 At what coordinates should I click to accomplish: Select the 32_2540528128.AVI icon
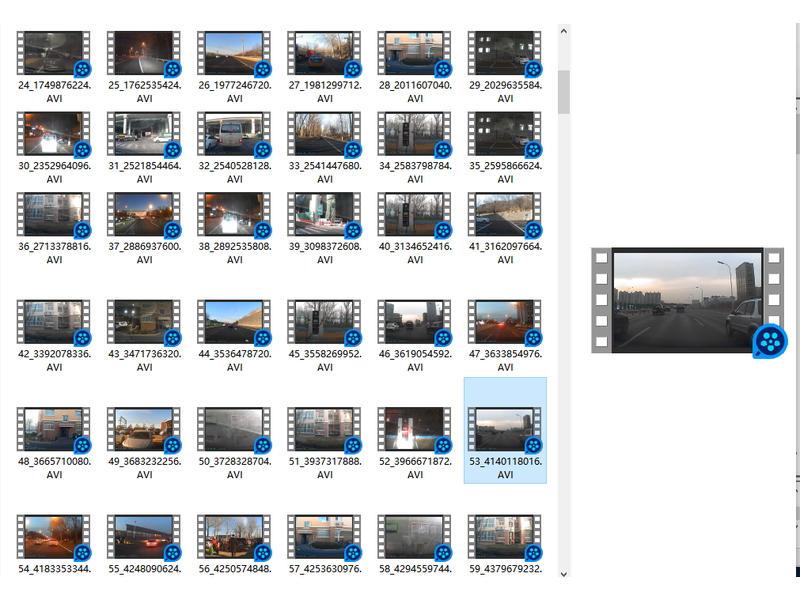pyautogui.click(x=235, y=134)
